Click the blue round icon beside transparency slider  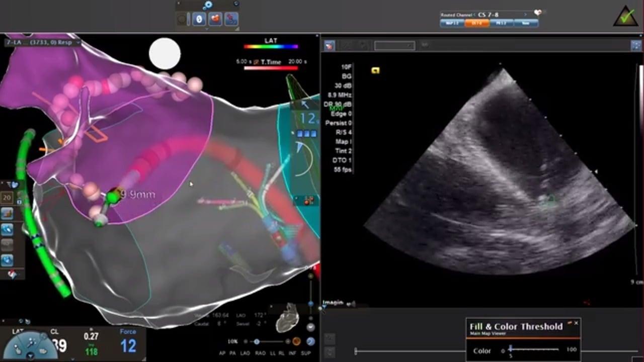pyautogui.click(x=310, y=341)
